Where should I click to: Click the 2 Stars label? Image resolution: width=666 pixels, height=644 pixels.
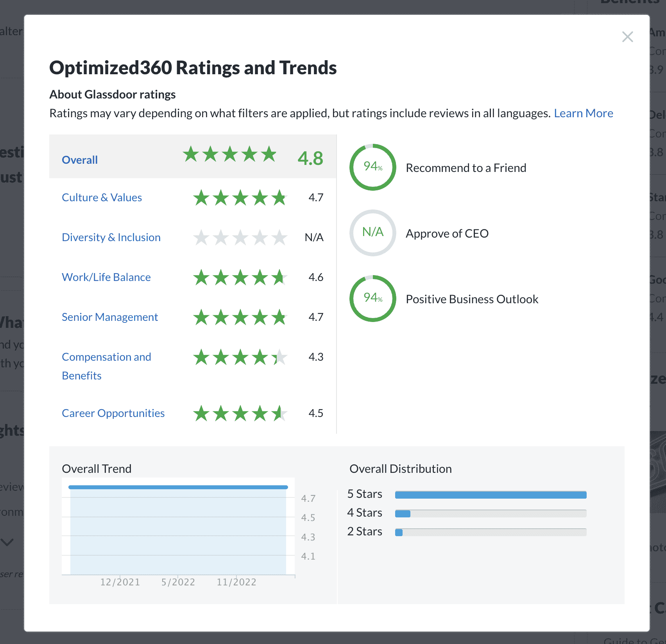365,531
